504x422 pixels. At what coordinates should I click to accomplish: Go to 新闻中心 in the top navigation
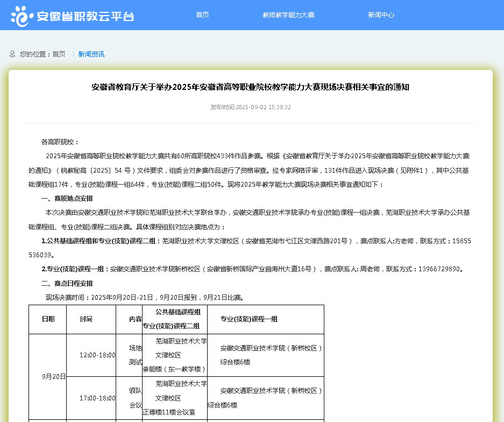click(381, 15)
